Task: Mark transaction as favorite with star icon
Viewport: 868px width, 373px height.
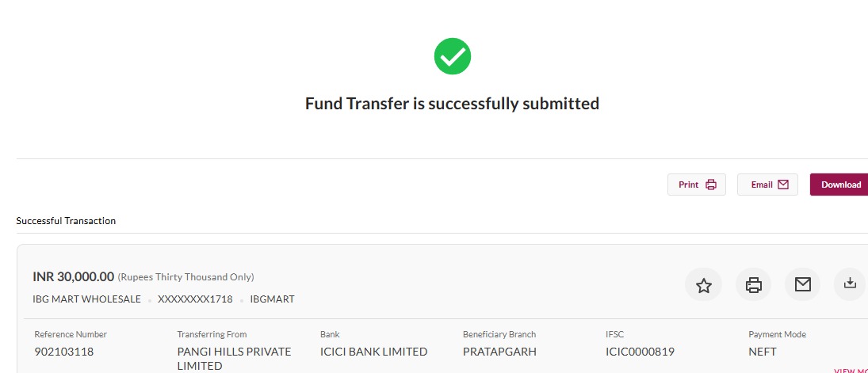Action: 703,285
